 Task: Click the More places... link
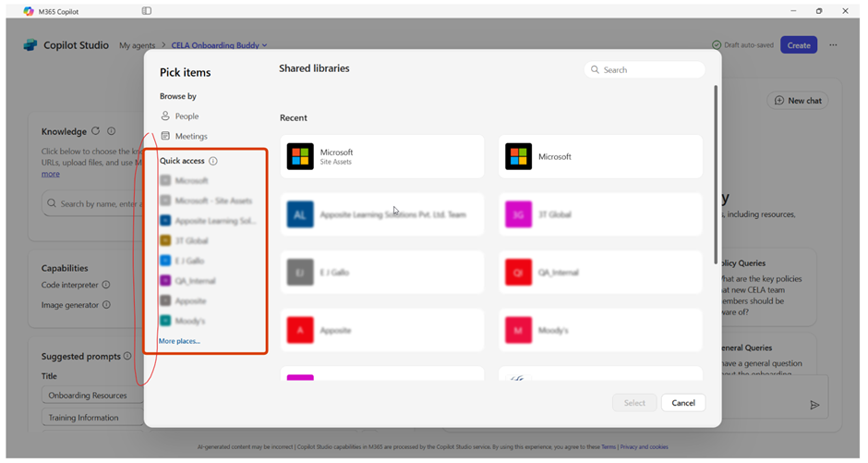tap(179, 341)
